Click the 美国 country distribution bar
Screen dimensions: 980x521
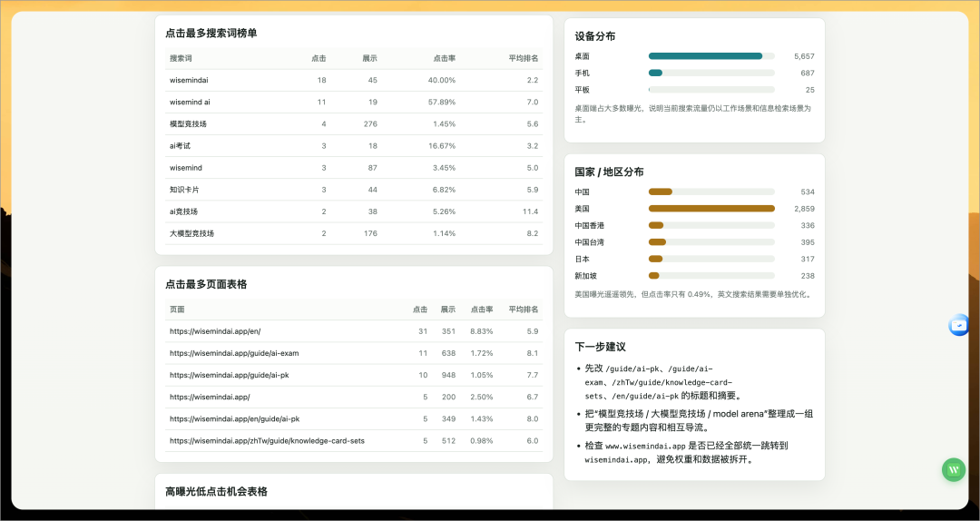click(x=711, y=209)
